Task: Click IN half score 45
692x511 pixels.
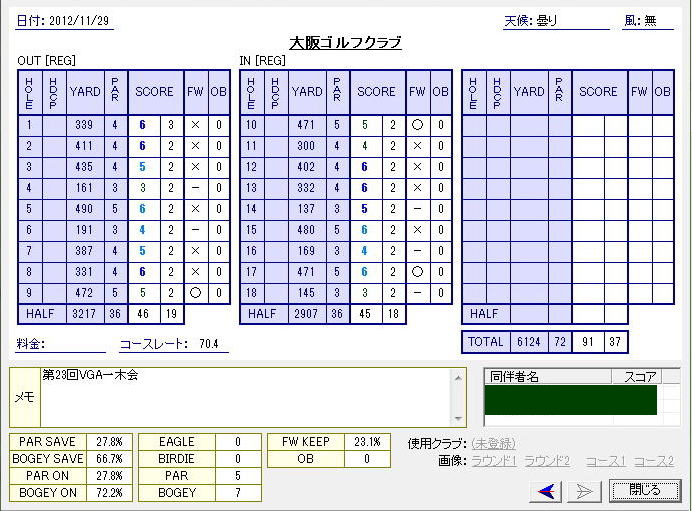Action: (x=365, y=314)
